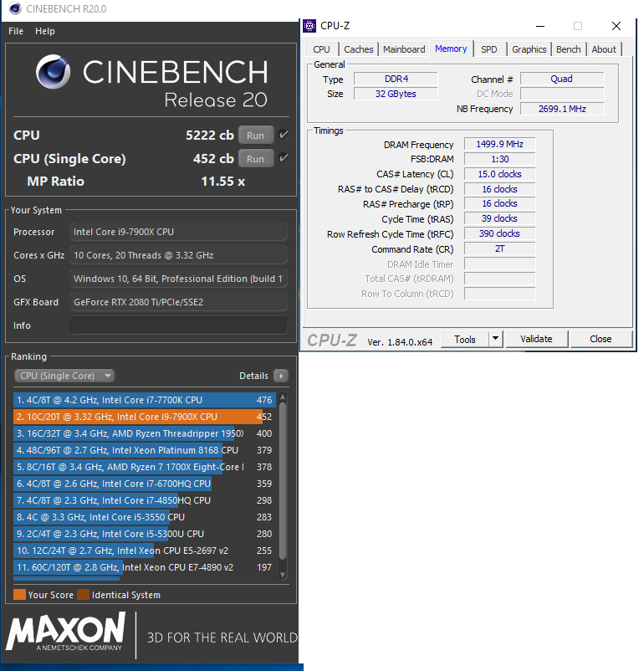The height and width of the screenshot is (671, 644).
Task: Open the Help menu in Cinebench
Action: pyautogui.click(x=45, y=31)
